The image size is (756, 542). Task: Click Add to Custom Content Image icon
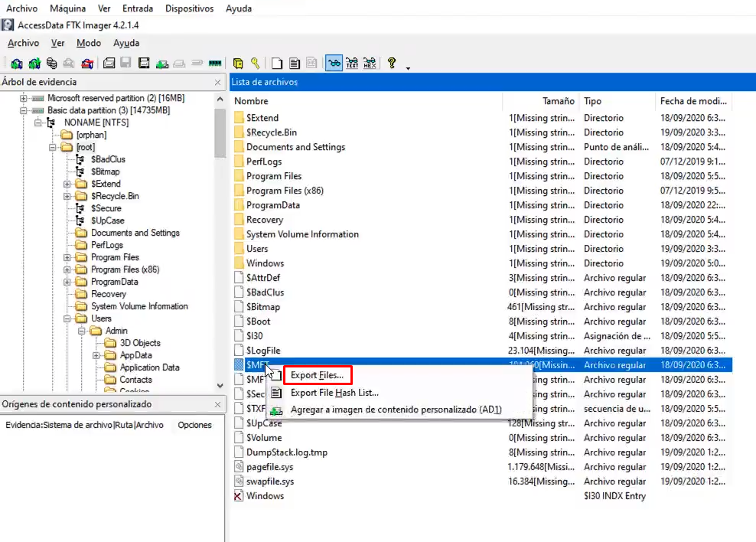[x=162, y=64]
